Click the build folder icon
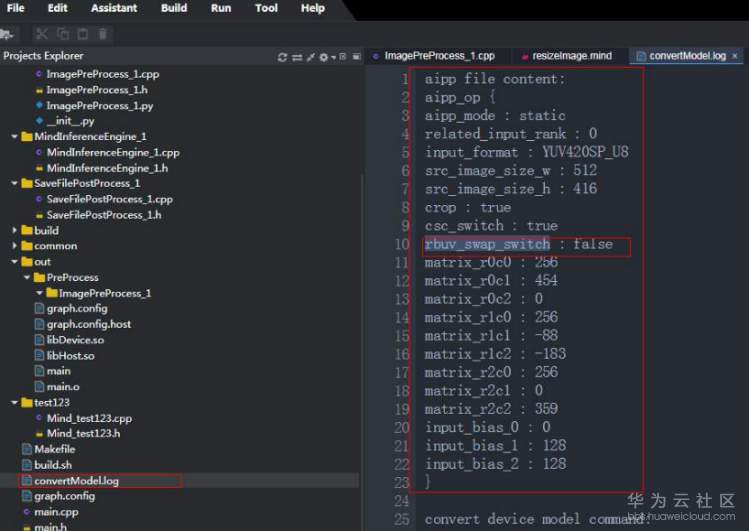749x531 pixels. click(x=27, y=231)
